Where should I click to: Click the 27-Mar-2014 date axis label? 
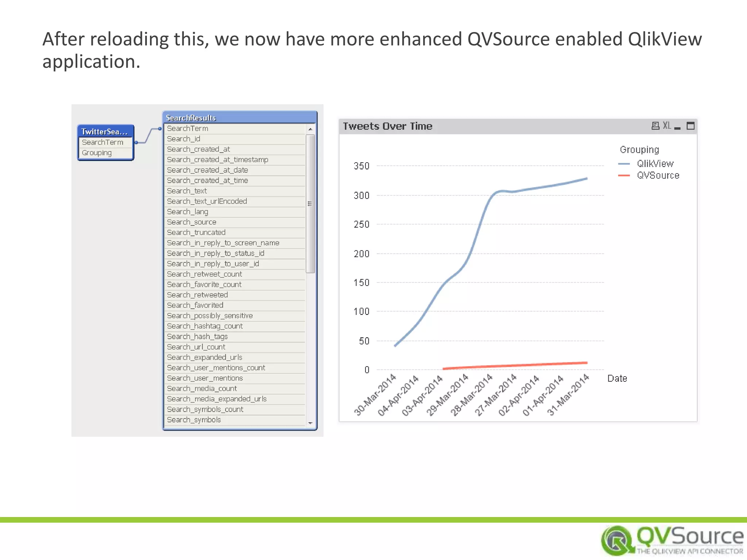click(x=495, y=395)
